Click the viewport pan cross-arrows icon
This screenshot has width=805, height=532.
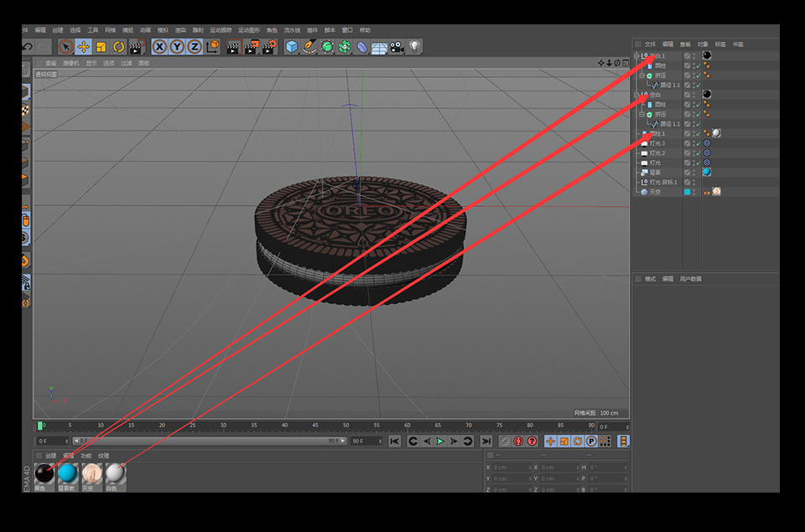tap(600, 63)
